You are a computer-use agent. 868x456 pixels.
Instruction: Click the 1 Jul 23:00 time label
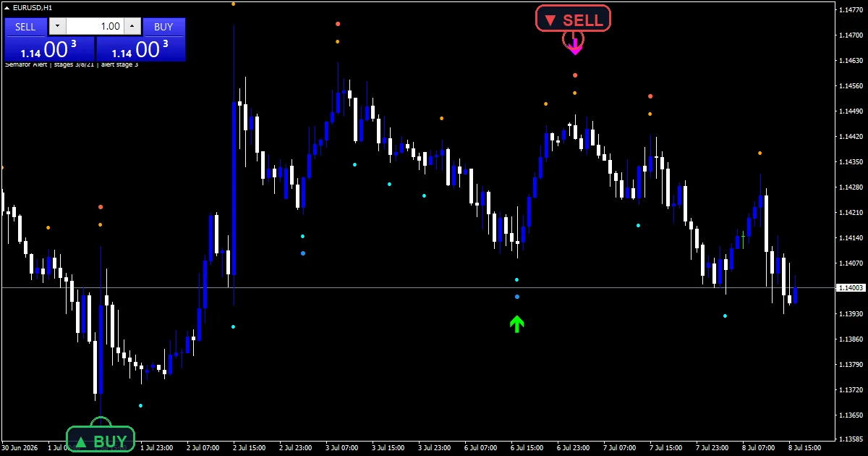(x=157, y=448)
